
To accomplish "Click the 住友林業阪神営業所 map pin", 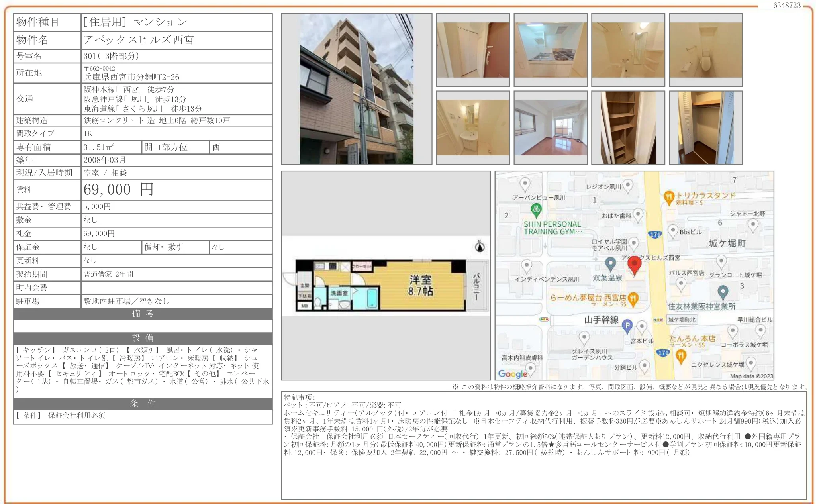I will pos(723,292).
